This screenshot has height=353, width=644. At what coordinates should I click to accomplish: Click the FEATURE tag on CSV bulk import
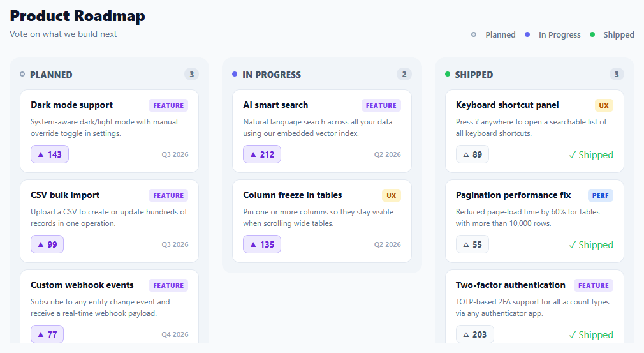click(168, 195)
